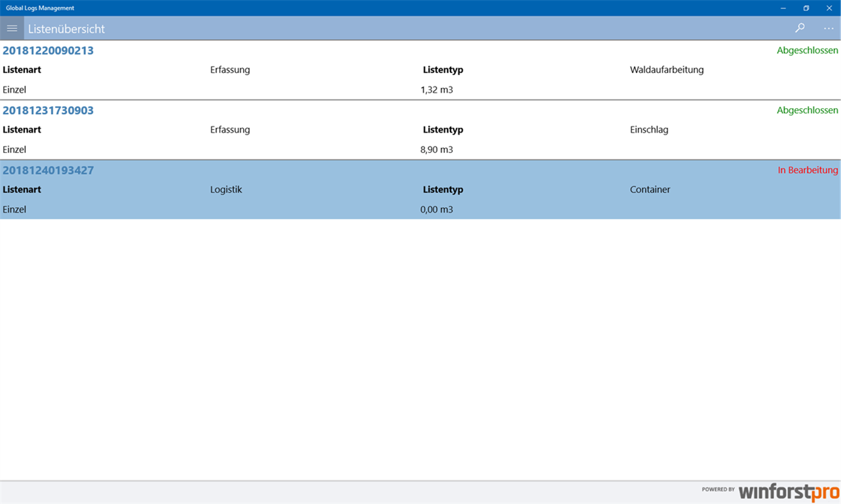This screenshot has width=841, height=504.
Task: Click the Einschlag list type value
Action: [649, 129]
